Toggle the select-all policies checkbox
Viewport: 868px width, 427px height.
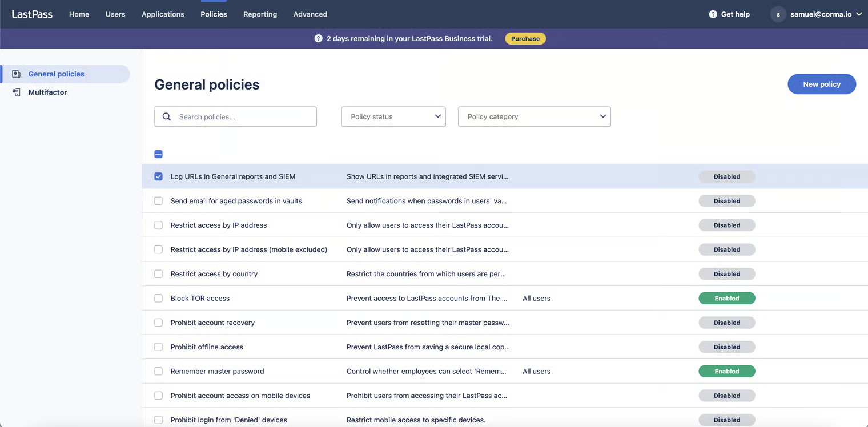[x=159, y=154]
